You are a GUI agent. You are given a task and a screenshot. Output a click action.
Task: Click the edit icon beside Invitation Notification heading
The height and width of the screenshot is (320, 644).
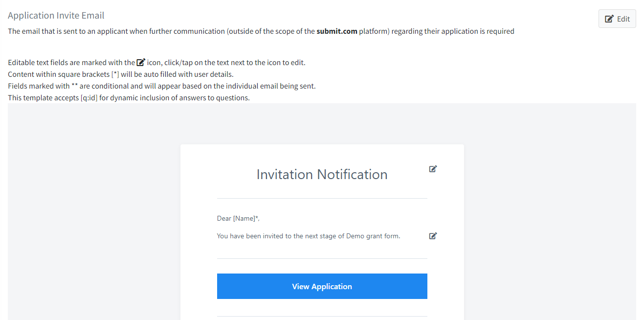[433, 169]
